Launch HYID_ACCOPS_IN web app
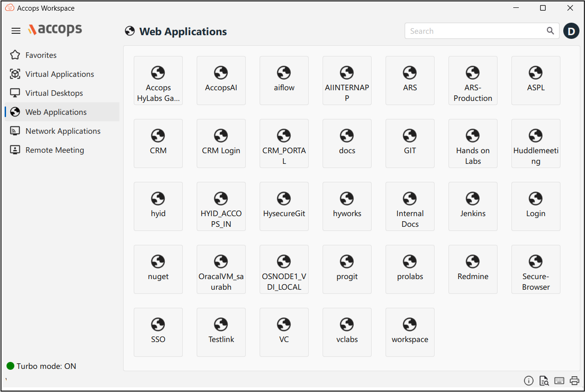This screenshot has width=585, height=392. (221, 206)
